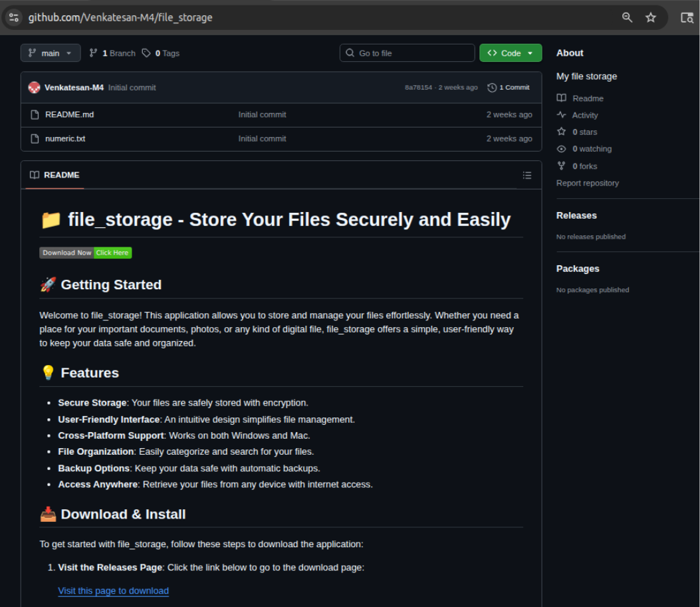Follow the Visit this page to download link

113,591
